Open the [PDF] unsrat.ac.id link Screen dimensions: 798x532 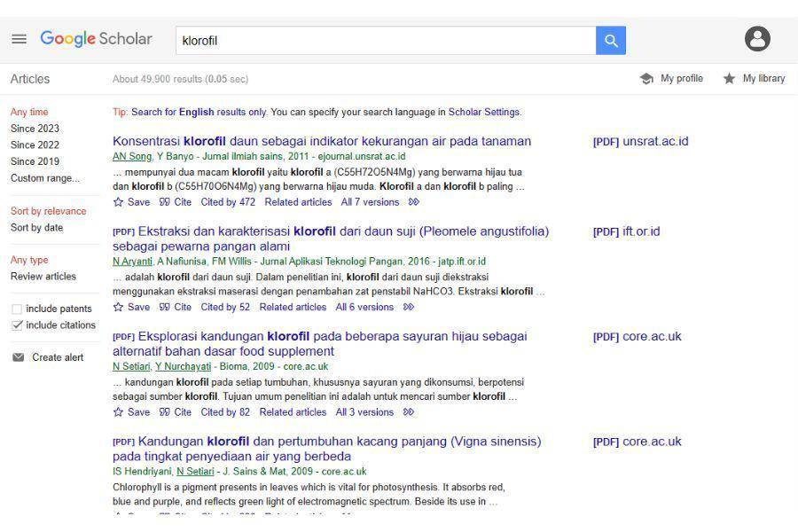pyautogui.click(x=640, y=141)
